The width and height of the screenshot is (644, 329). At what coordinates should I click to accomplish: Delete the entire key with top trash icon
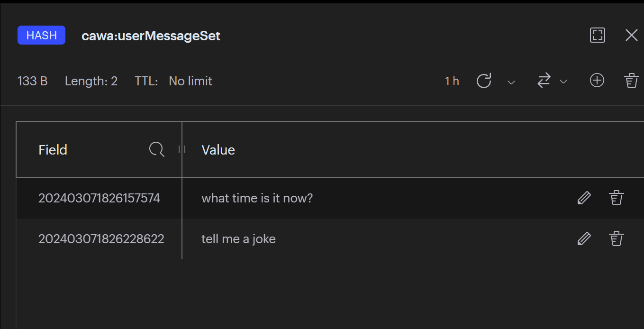631,81
